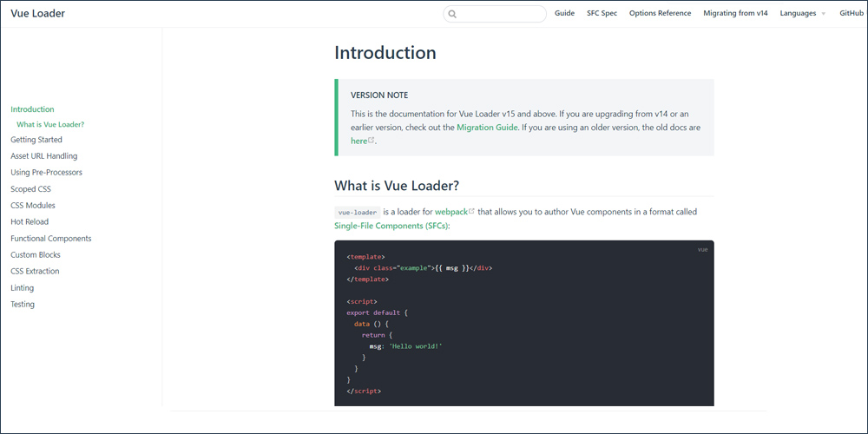
Task: Open the Guide nav item
Action: [565, 13]
